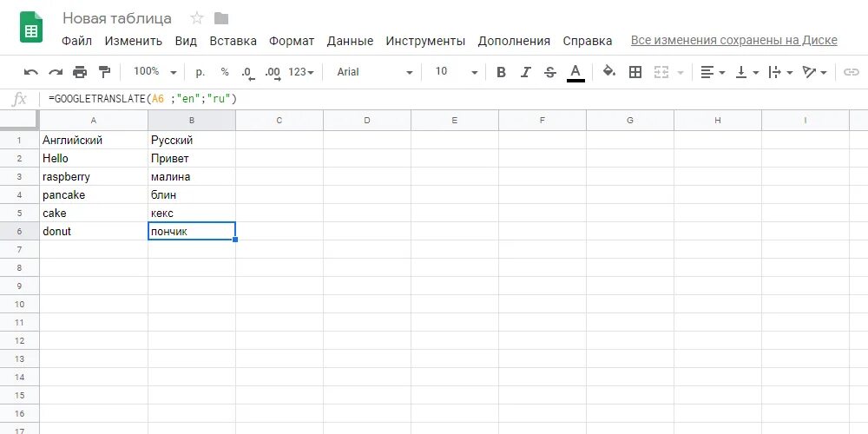The image size is (868, 434).
Task: Select column A header
Action: [94, 120]
